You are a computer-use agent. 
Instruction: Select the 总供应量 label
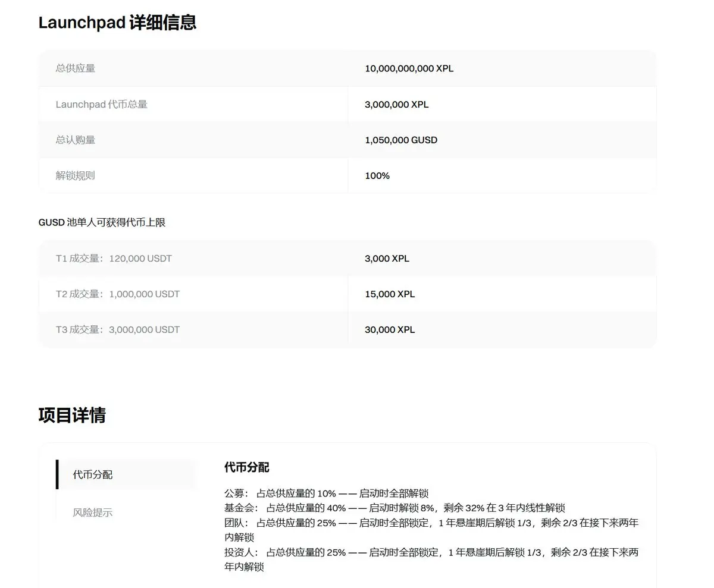pos(76,68)
